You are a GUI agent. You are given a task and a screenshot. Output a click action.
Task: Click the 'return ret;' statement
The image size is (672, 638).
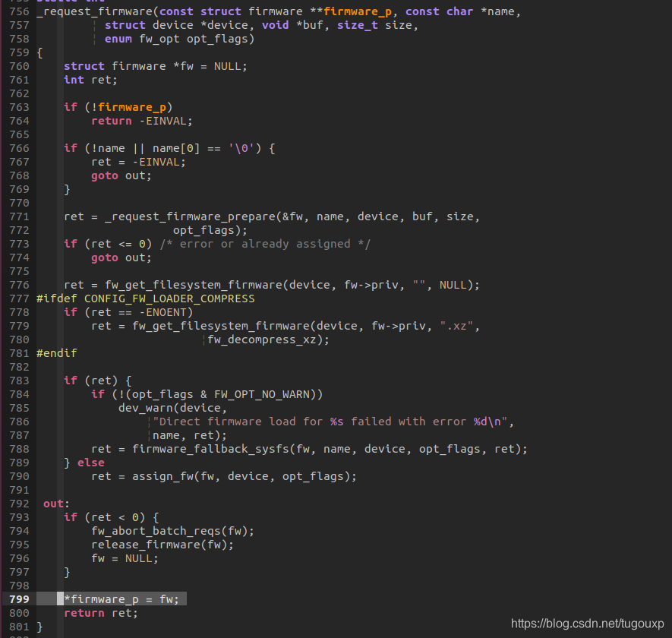tap(101, 613)
